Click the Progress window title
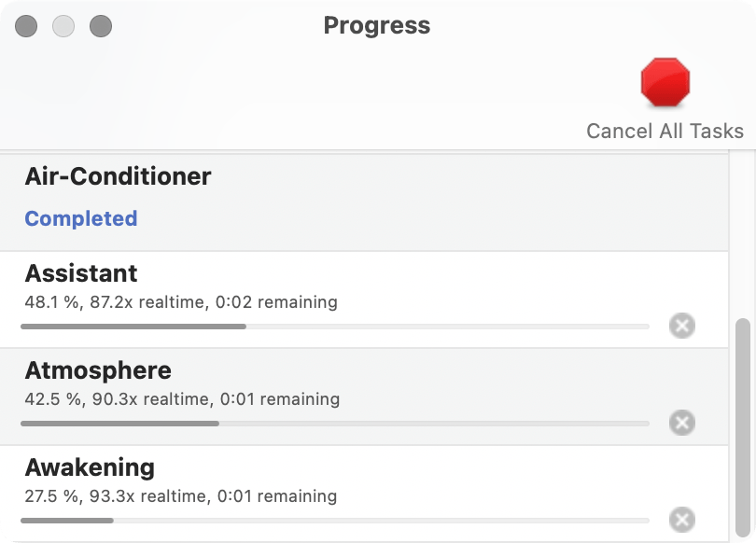This screenshot has height=543, width=756. (377, 25)
